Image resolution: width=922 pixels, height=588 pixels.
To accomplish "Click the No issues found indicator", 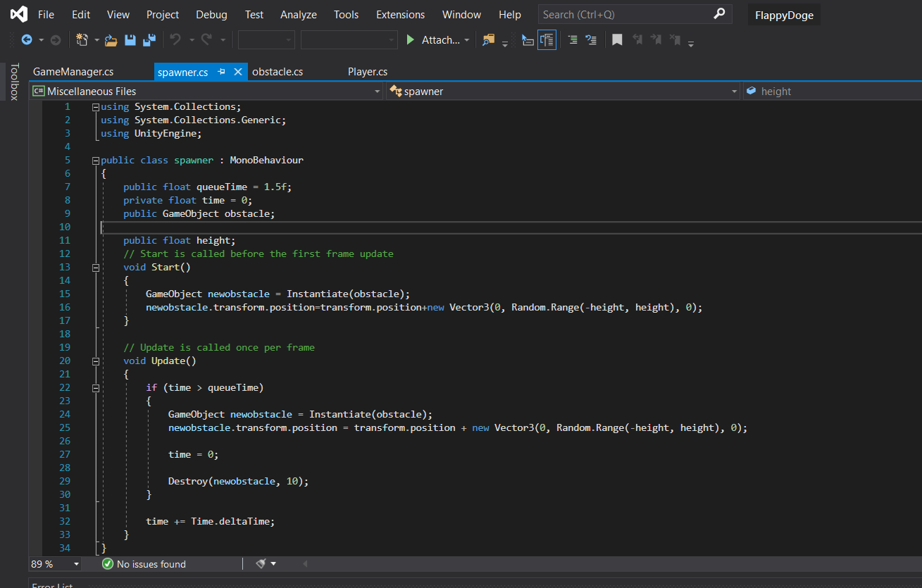I will pos(144,564).
